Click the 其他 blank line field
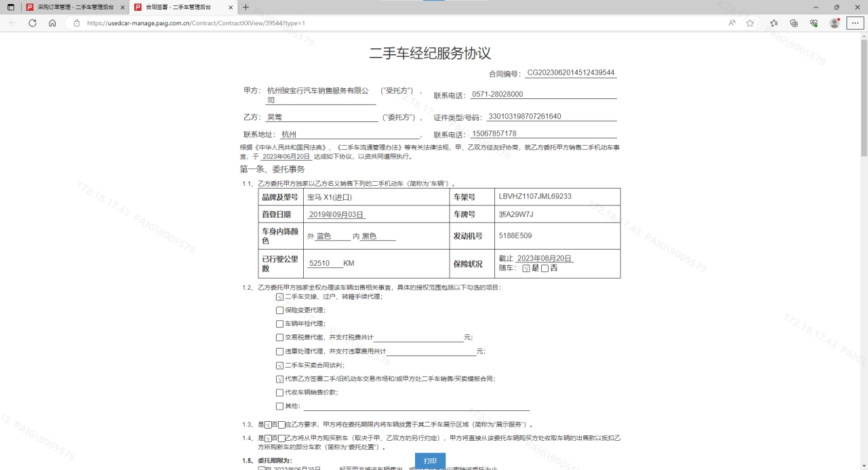The height and width of the screenshot is (470, 868). click(x=416, y=406)
